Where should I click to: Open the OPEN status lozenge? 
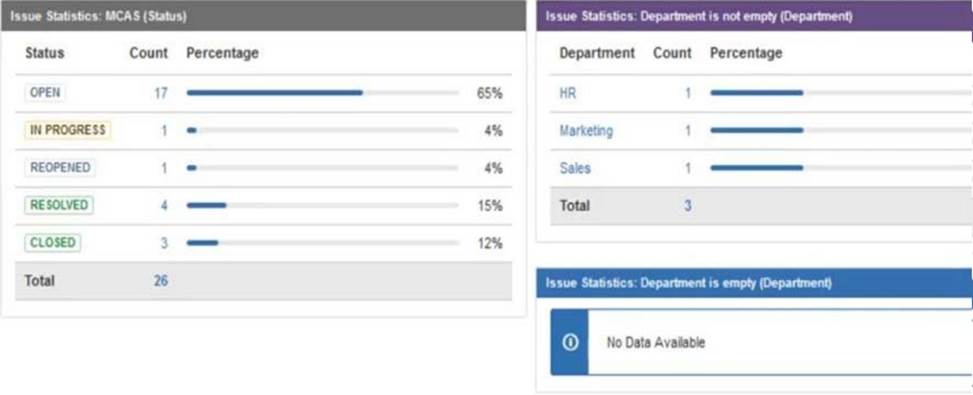(x=45, y=93)
